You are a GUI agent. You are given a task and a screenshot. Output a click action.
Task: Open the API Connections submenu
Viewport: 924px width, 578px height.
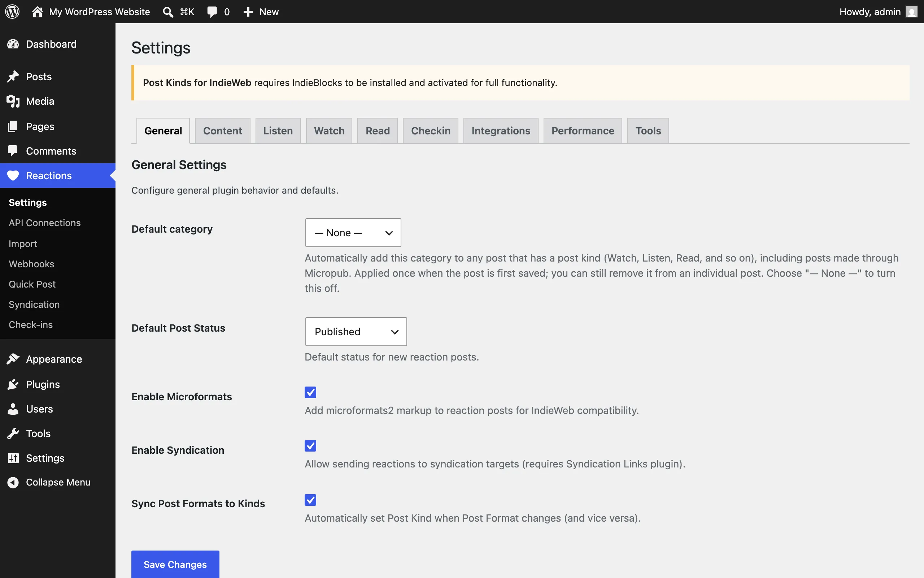(x=45, y=223)
